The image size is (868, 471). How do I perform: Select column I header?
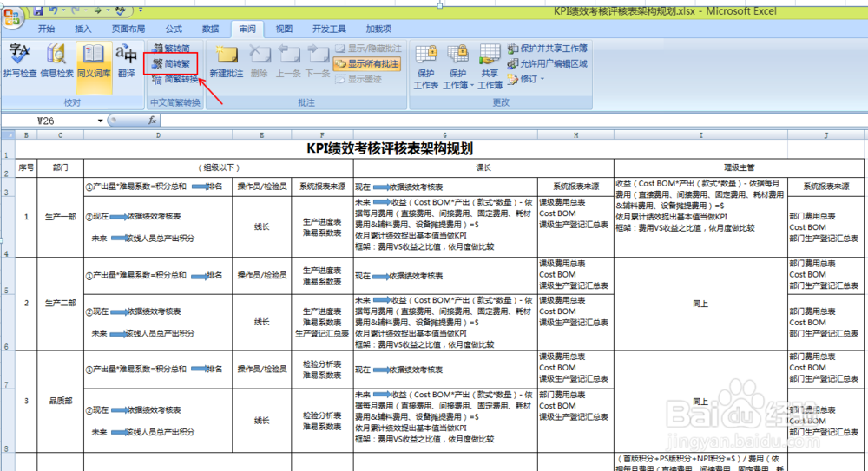tap(700, 135)
